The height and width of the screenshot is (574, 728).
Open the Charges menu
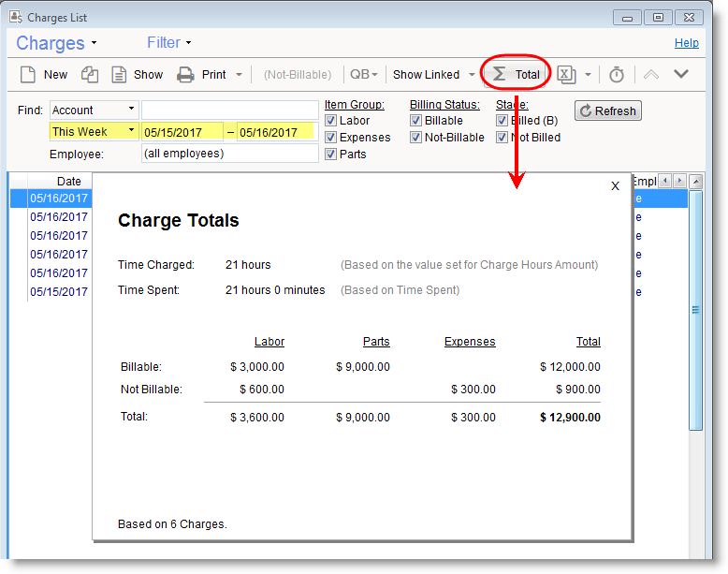tap(56, 43)
